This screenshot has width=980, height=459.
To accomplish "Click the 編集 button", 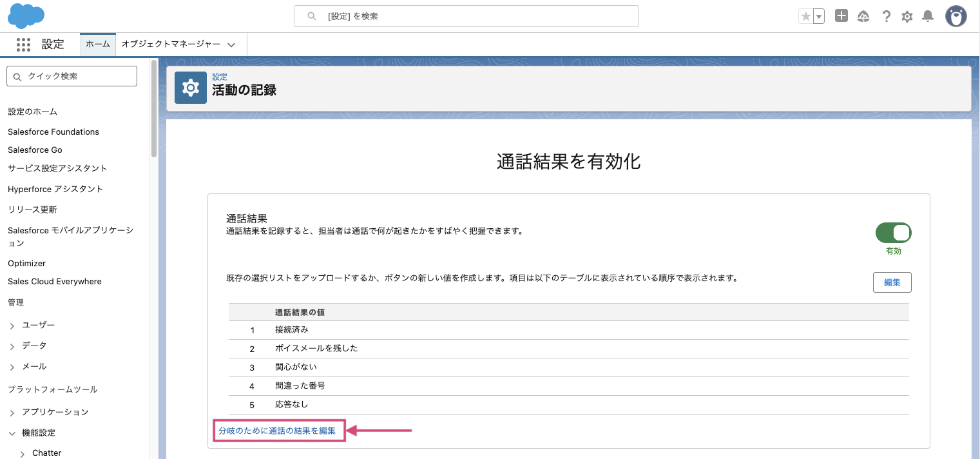I will pyautogui.click(x=892, y=282).
